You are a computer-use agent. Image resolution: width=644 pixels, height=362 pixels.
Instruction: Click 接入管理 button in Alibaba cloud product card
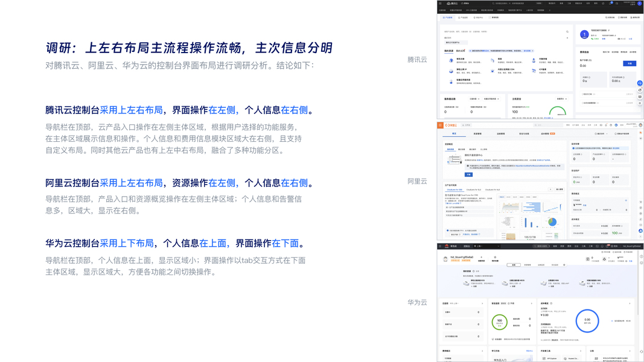point(560,189)
